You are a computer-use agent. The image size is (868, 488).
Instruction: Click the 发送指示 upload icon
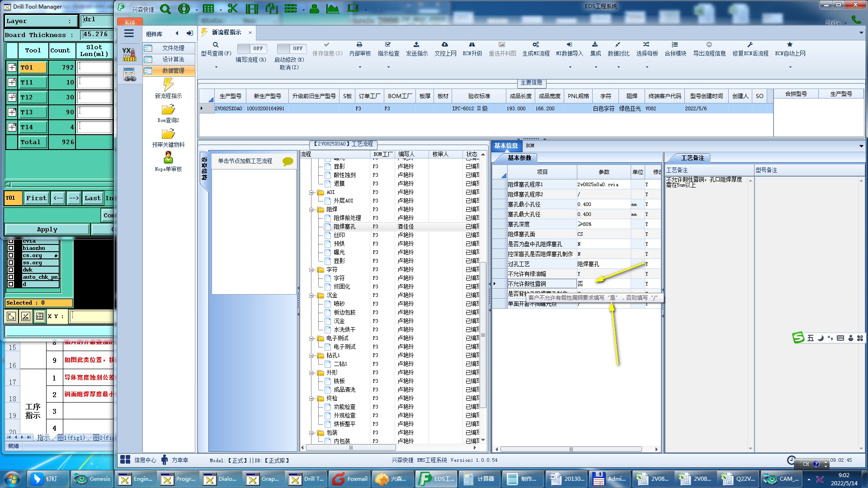click(x=416, y=45)
